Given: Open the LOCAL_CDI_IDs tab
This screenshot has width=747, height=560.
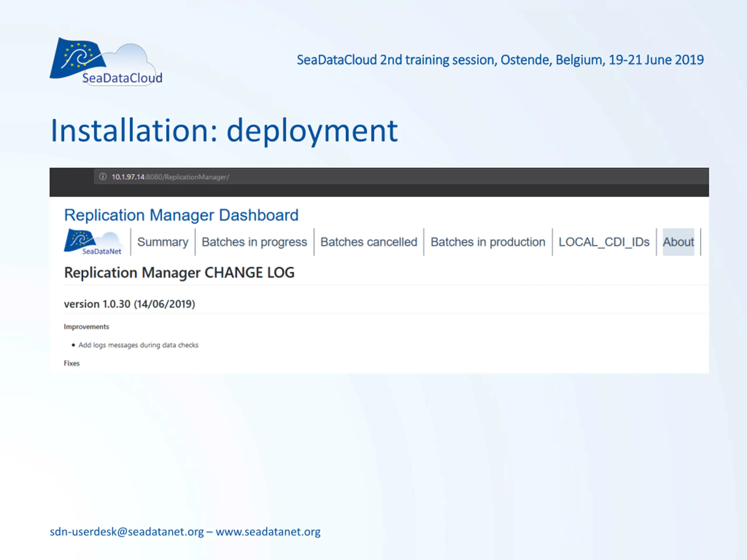Looking at the screenshot, I should coord(604,242).
